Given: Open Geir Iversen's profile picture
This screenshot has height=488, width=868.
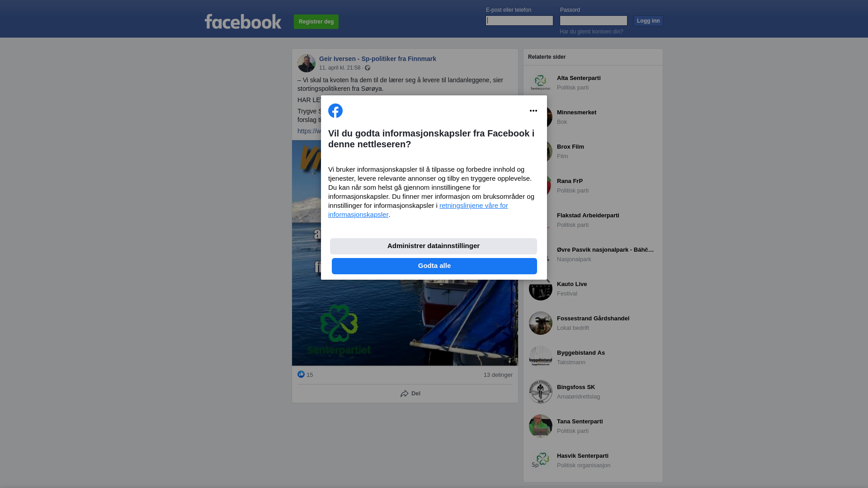Looking at the screenshot, I should pyautogui.click(x=307, y=63).
